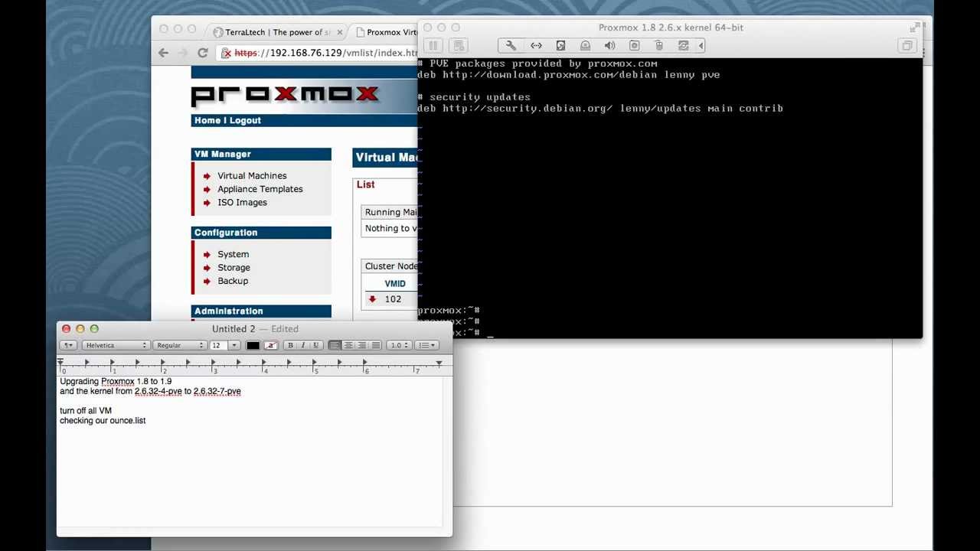
Task: Click font size field showing 12
Action: [x=219, y=345]
